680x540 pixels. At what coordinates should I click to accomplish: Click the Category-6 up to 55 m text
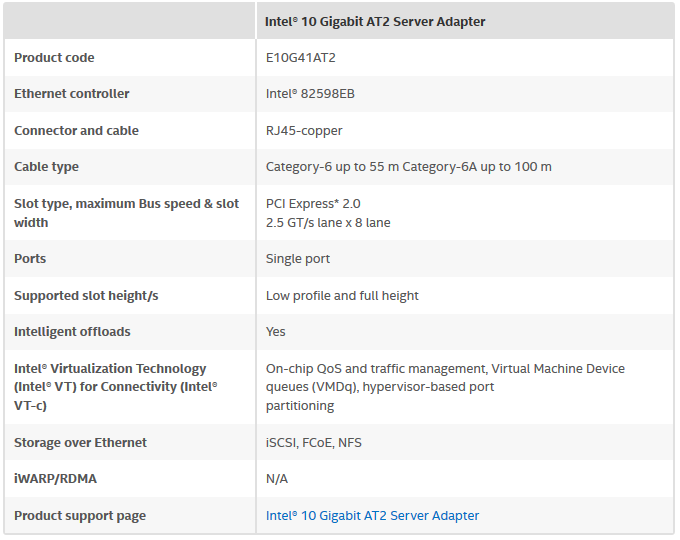332,167
